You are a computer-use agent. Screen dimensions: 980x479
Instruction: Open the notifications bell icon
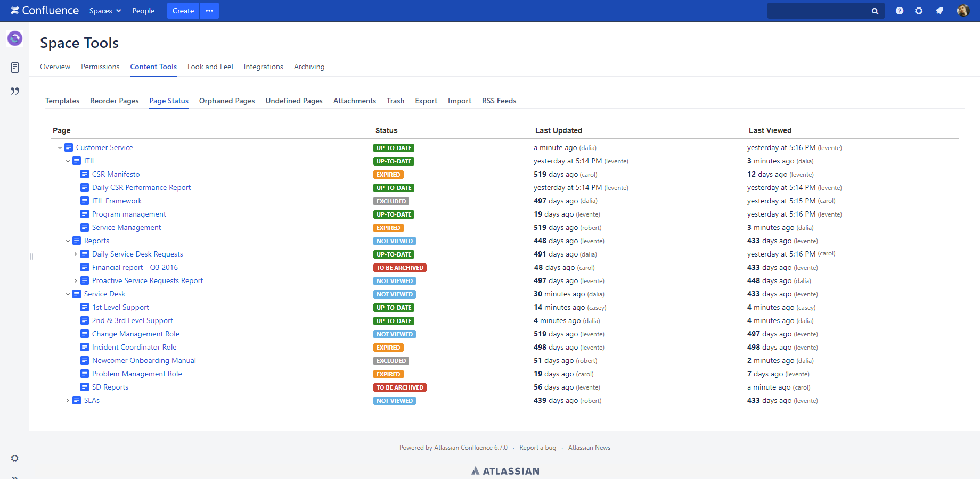click(x=940, y=11)
